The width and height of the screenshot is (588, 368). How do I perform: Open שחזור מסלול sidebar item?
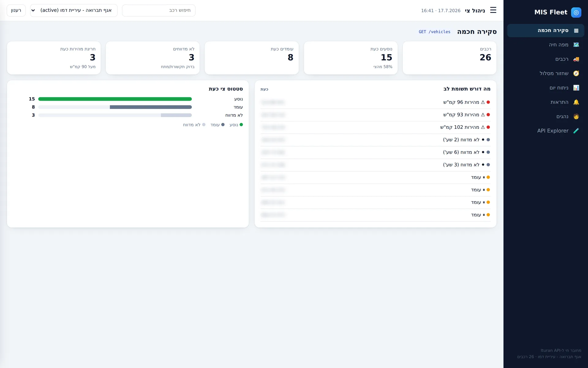546,73
